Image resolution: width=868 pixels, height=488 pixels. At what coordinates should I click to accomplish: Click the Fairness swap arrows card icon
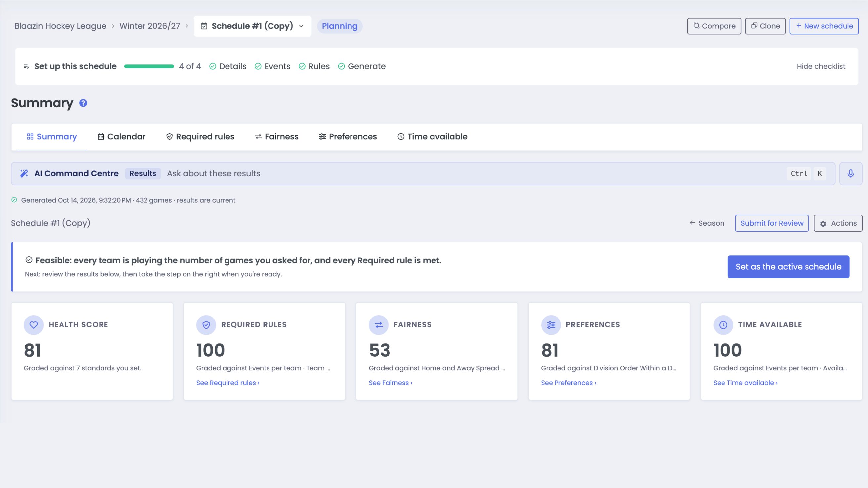coord(379,325)
